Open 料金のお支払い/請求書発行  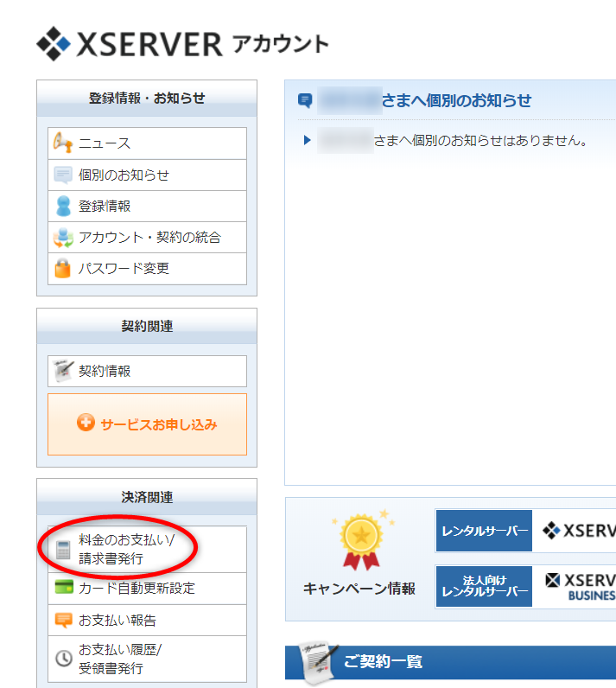148,550
